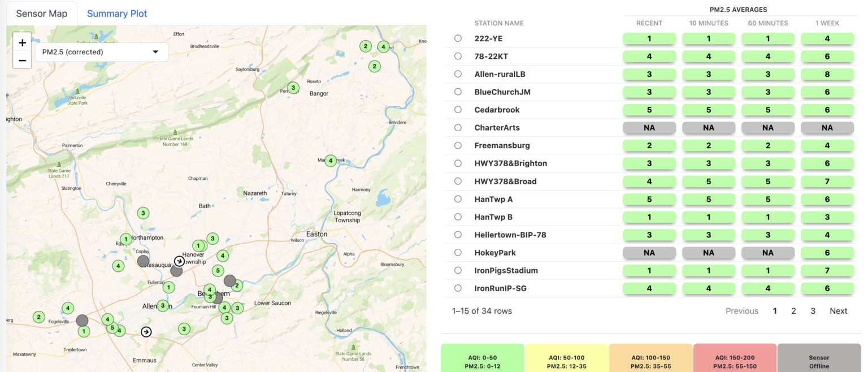Click the 60 MINUTES column header
Viewport: 868px width, 372px height.
[x=767, y=23]
